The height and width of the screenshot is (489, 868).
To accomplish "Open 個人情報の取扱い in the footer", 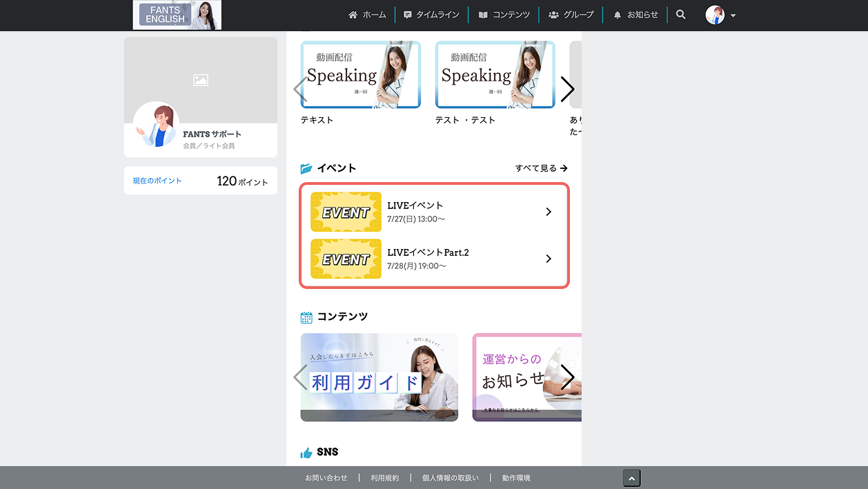I will click(x=450, y=478).
